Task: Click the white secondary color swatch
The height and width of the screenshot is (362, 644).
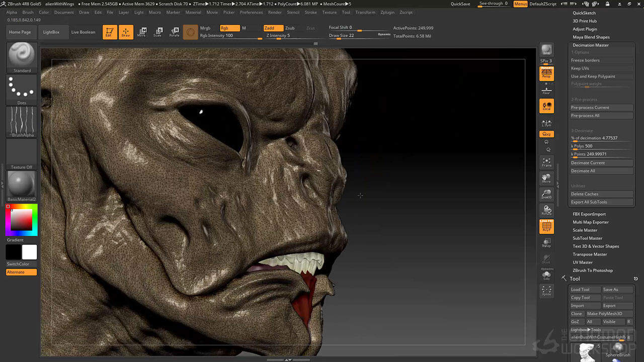Action: click(30, 252)
